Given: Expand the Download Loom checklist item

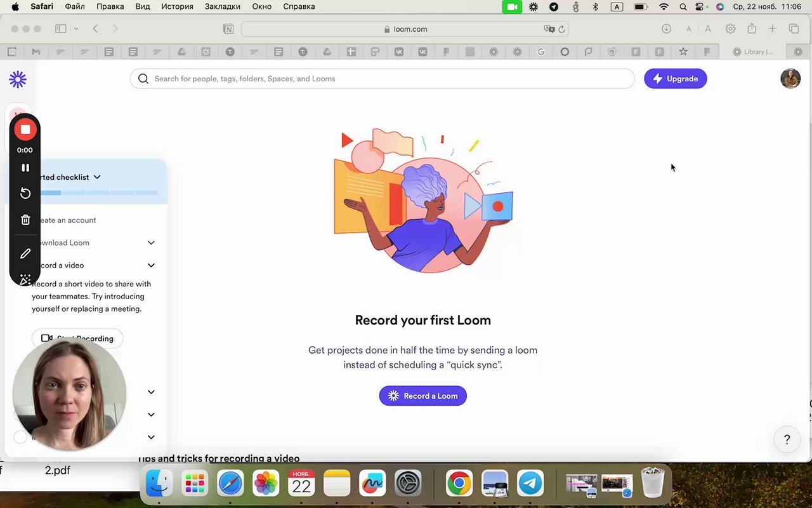Looking at the screenshot, I should tap(151, 243).
